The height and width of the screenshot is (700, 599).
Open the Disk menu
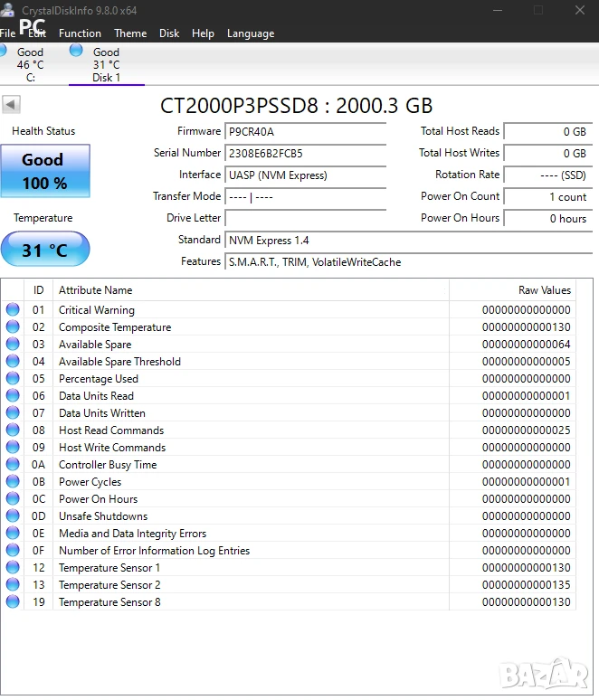pyautogui.click(x=169, y=33)
